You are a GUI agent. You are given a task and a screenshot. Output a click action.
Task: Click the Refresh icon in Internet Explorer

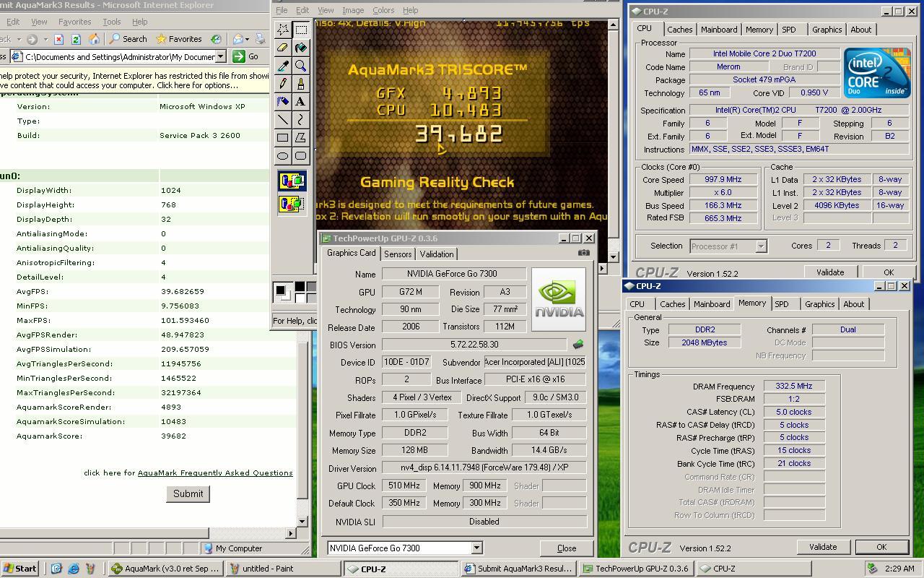(76, 39)
